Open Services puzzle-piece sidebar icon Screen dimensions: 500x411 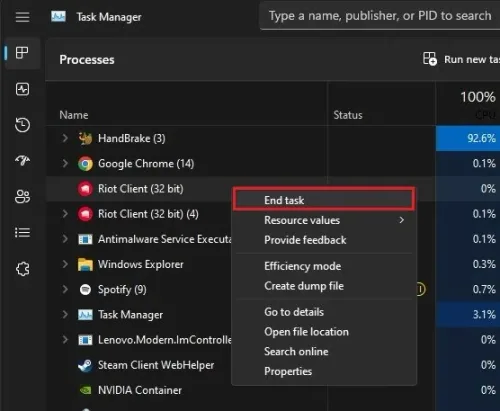pyautogui.click(x=22, y=269)
